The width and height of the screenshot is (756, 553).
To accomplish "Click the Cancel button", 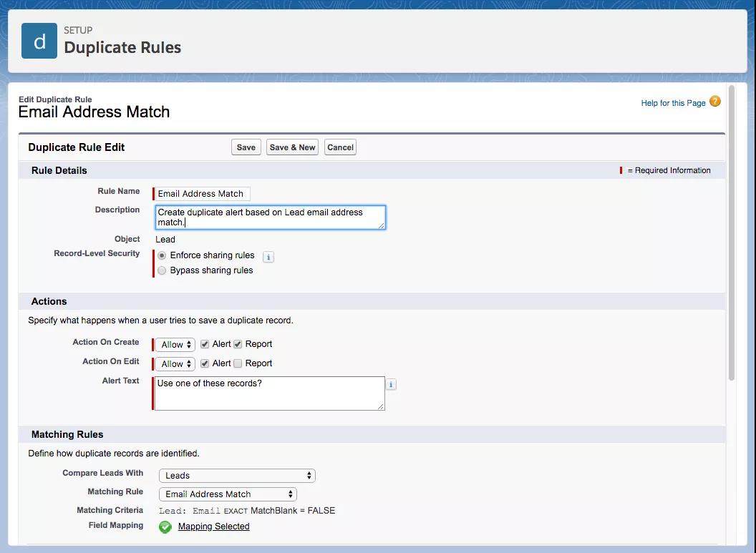I will tap(340, 147).
